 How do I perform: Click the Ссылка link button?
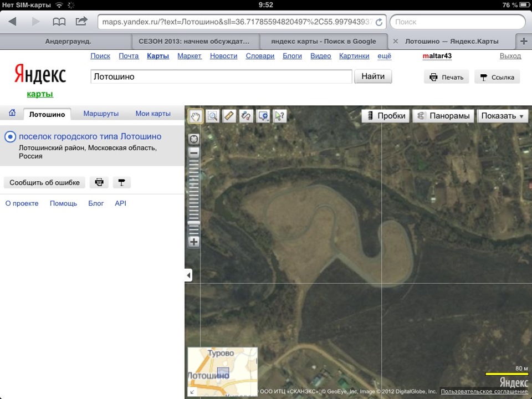click(497, 78)
